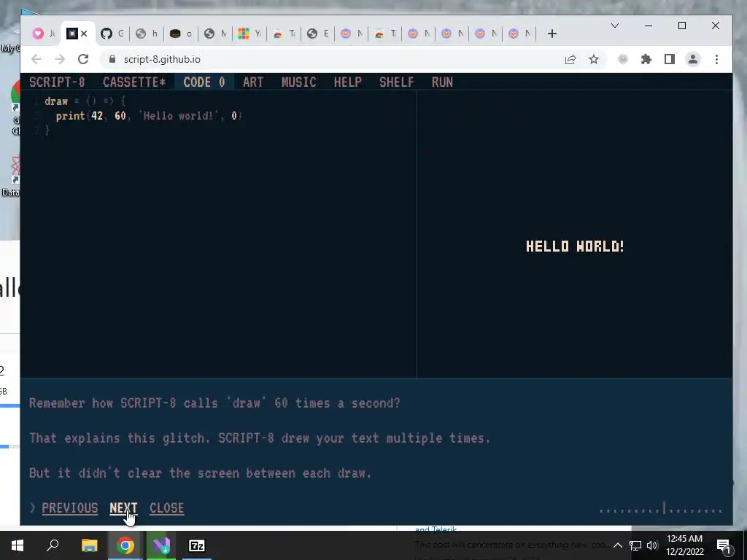
Task: Open the notification center icon
Action: pos(724,545)
